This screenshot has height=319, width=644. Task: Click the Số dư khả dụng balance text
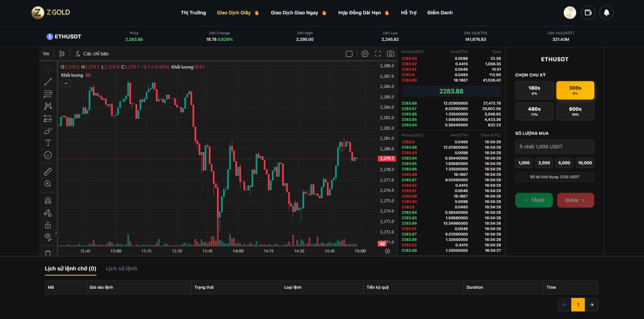[554, 177]
